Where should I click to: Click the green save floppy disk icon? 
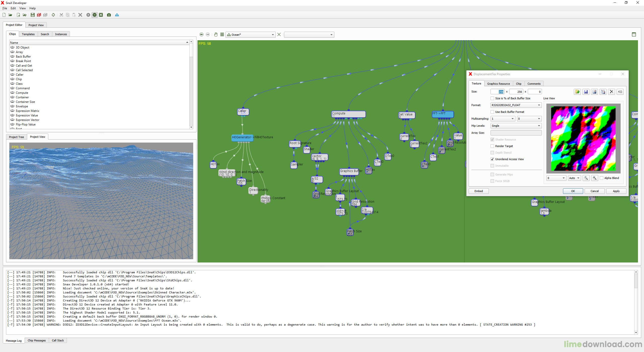[32, 15]
